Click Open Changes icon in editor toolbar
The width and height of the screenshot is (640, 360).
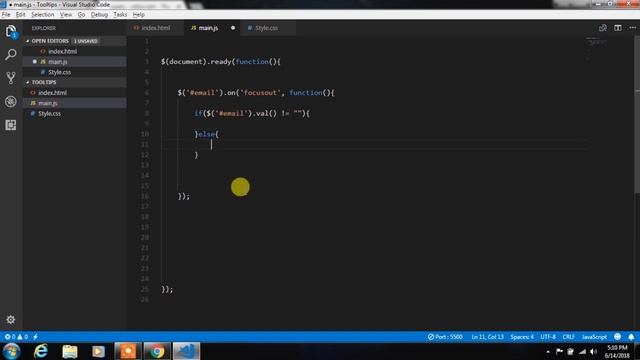tap(602, 28)
